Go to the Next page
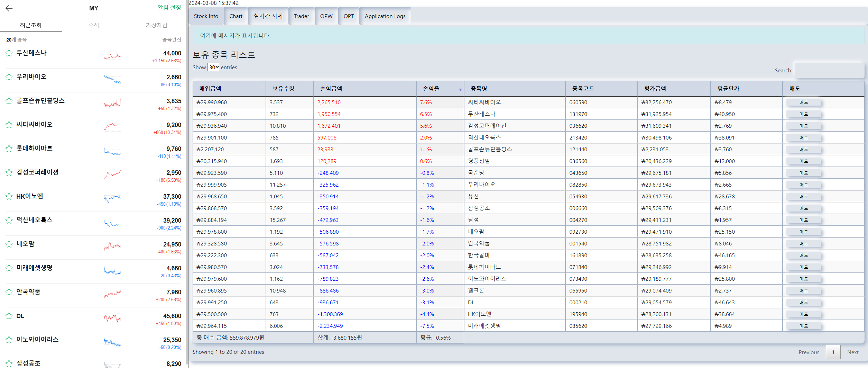Image resolution: width=868 pixels, height=368 pixels. tap(853, 352)
